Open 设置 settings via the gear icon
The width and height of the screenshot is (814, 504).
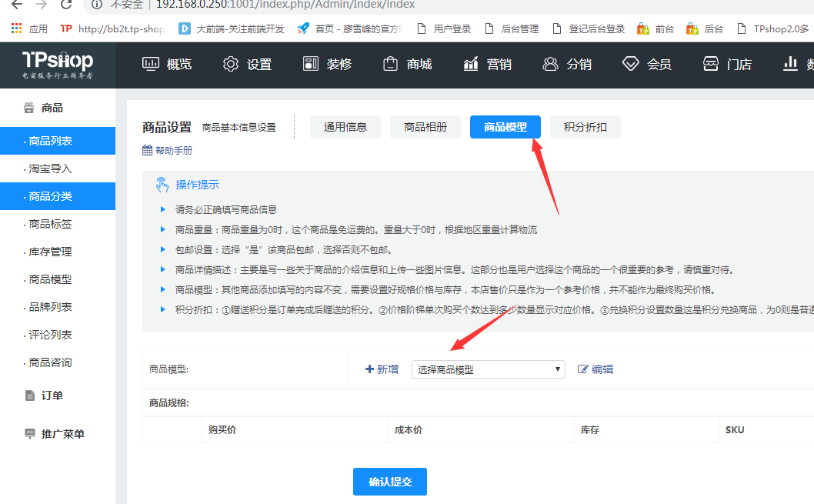point(230,64)
